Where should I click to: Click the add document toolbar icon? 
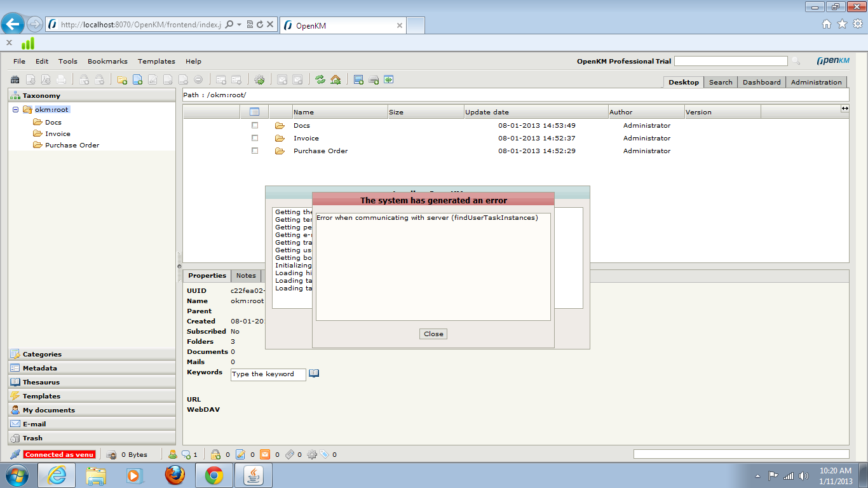point(137,80)
